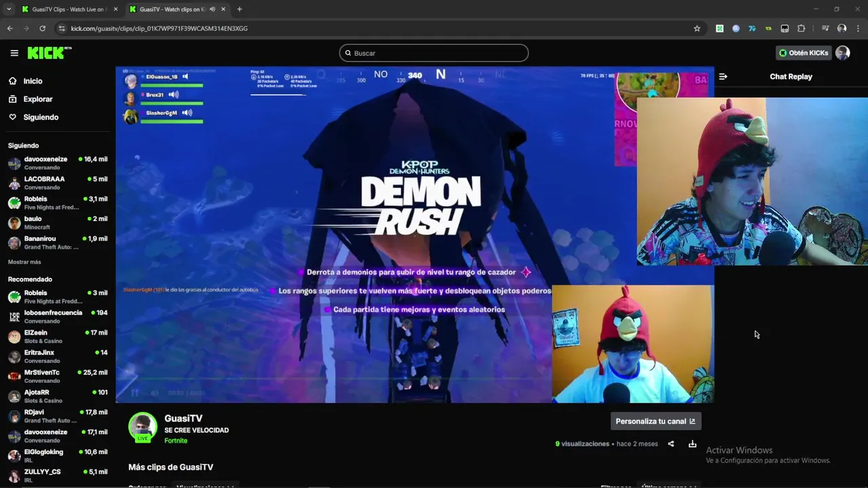This screenshot has height=488, width=868.
Task: Open the lobosenfrecuencia channel
Action: [58, 317]
